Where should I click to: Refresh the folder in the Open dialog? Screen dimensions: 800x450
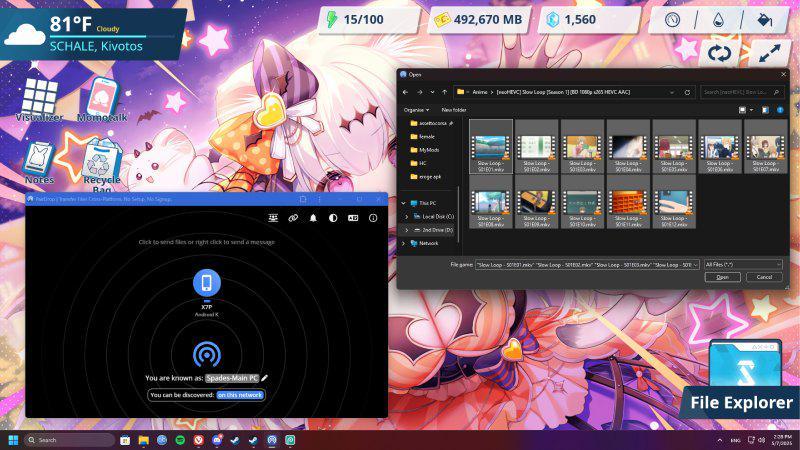coord(687,92)
